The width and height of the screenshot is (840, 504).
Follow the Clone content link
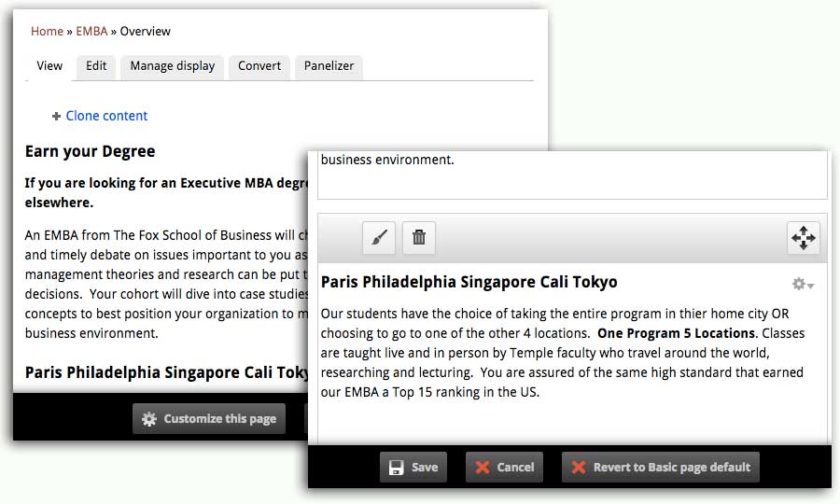pos(106,116)
